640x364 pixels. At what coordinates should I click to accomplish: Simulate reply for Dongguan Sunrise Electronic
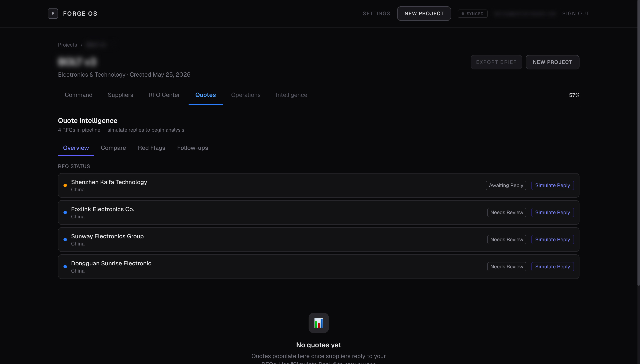pyautogui.click(x=553, y=266)
